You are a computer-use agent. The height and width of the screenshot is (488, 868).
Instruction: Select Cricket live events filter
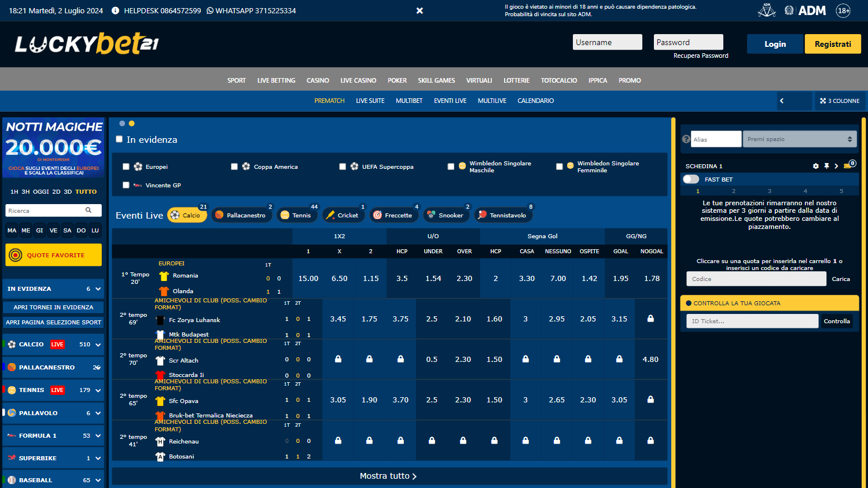tap(343, 215)
